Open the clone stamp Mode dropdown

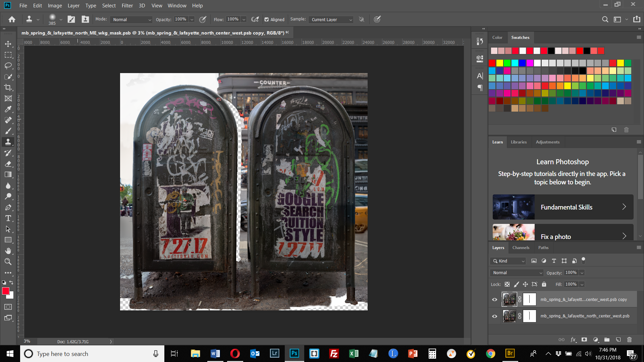pos(131,19)
